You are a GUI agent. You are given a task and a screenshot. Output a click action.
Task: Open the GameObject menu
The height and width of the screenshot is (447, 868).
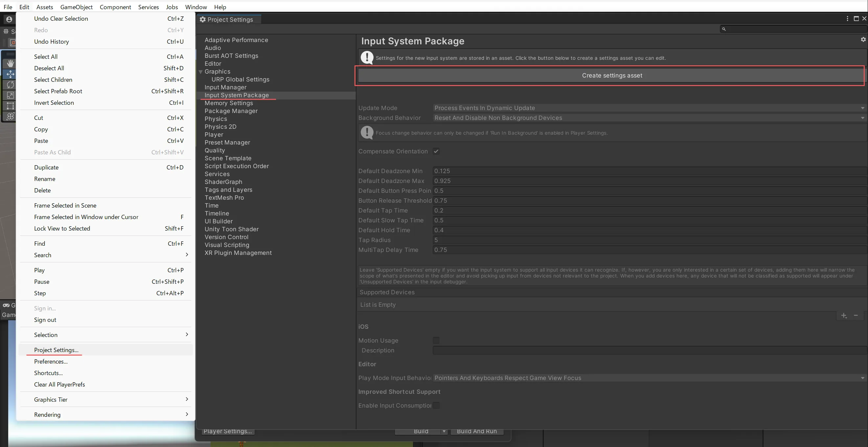[x=76, y=7]
